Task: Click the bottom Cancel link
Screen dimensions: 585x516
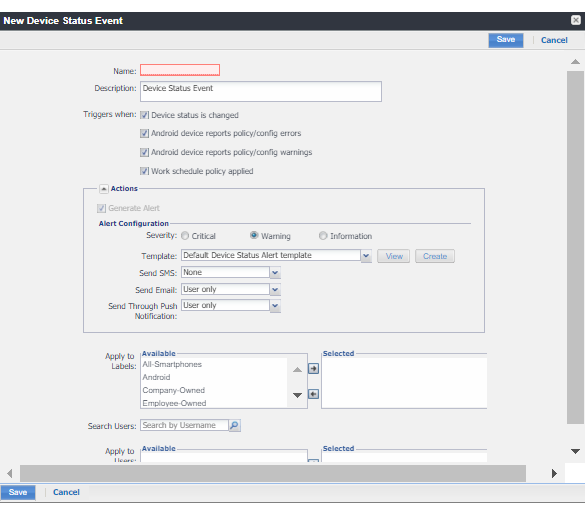Action: point(66,492)
